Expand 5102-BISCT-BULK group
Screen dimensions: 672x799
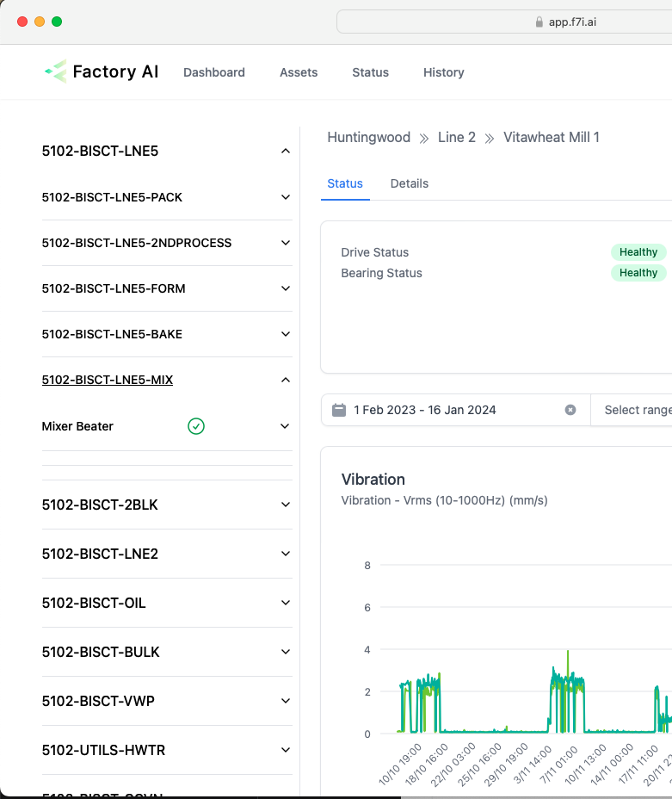pyautogui.click(x=286, y=652)
